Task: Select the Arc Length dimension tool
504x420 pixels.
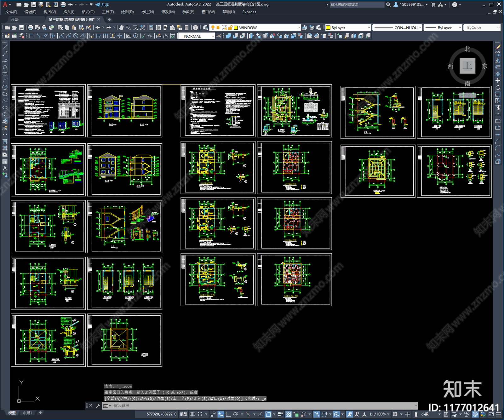Action: [x=46, y=36]
